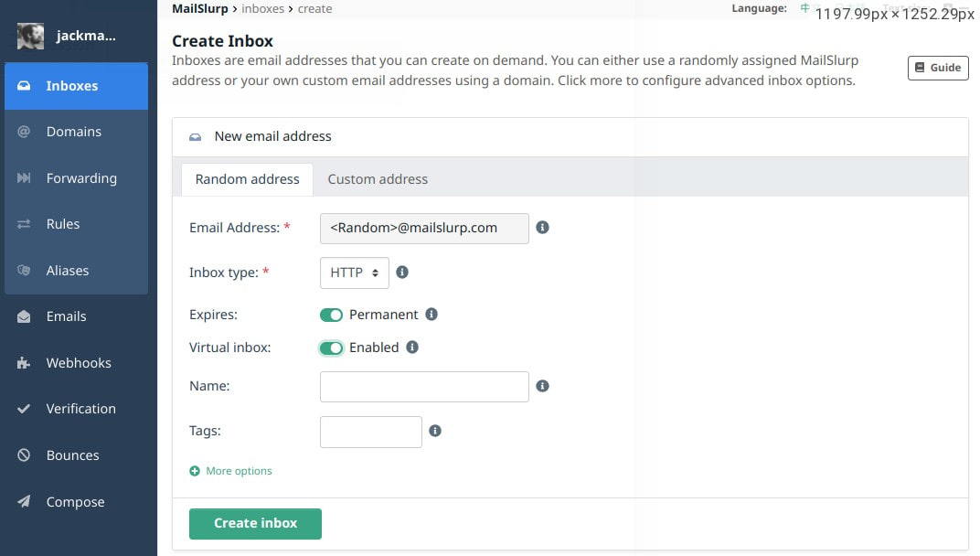Navigate to Forwarding via sidebar icon

click(x=81, y=177)
